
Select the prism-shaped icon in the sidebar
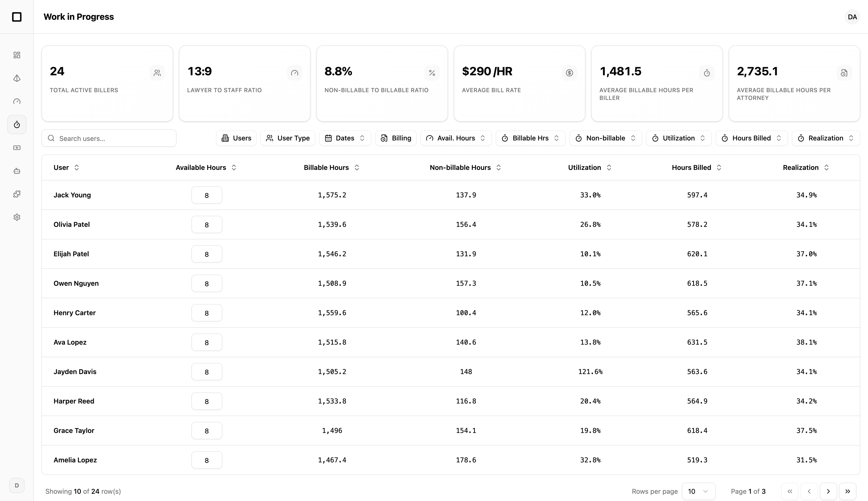tap(17, 78)
